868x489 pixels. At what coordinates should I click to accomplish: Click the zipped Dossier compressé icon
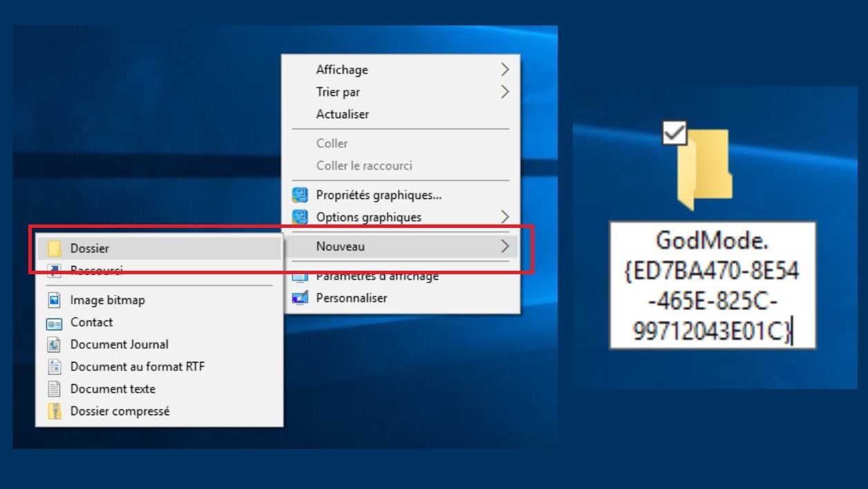[54, 411]
